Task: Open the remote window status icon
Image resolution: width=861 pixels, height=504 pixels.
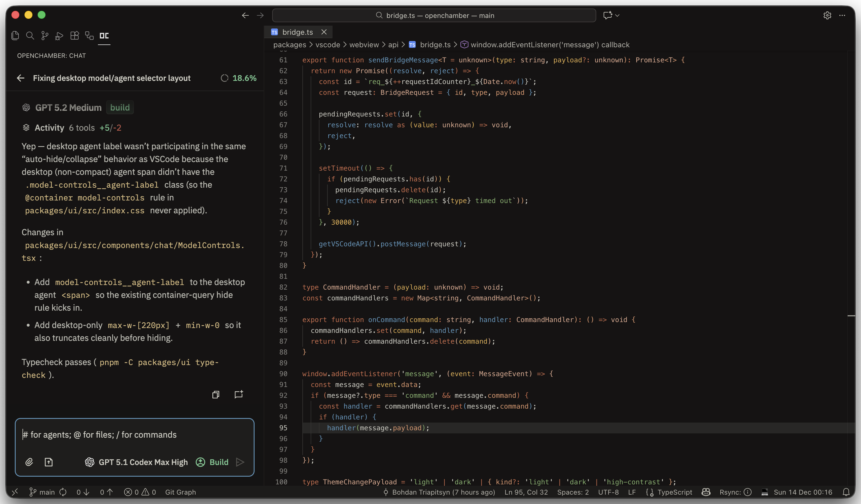Action: (x=15, y=492)
